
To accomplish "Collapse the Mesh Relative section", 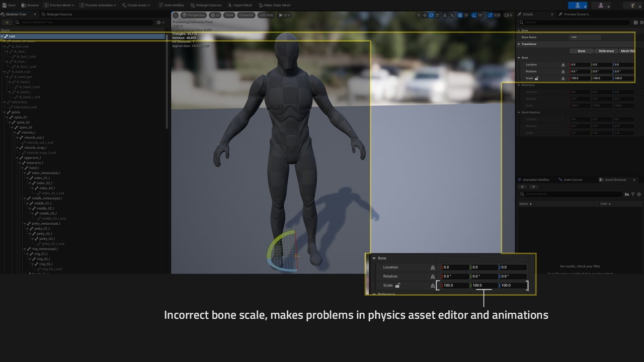I will coord(519,112).
